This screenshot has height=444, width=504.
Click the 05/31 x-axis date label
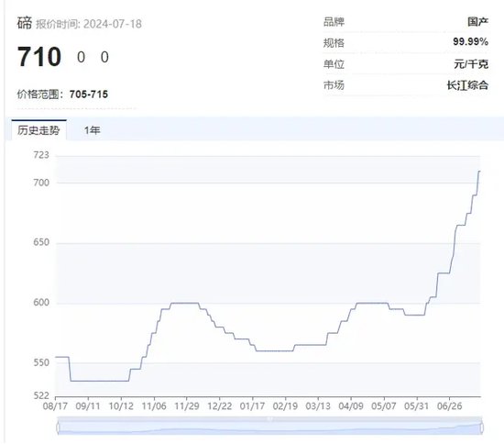(417, 406)
